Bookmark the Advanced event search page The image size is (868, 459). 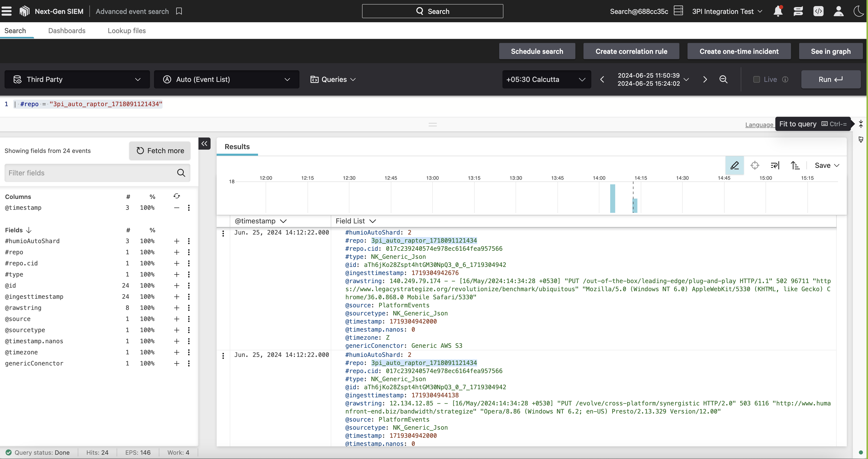pyautogui.click(x=179, y=11)
